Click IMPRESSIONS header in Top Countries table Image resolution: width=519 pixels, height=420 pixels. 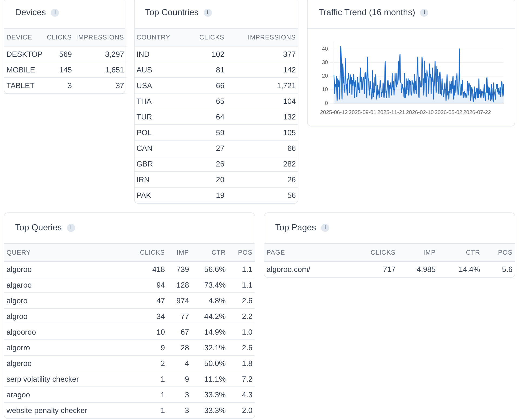click(272, 37)
